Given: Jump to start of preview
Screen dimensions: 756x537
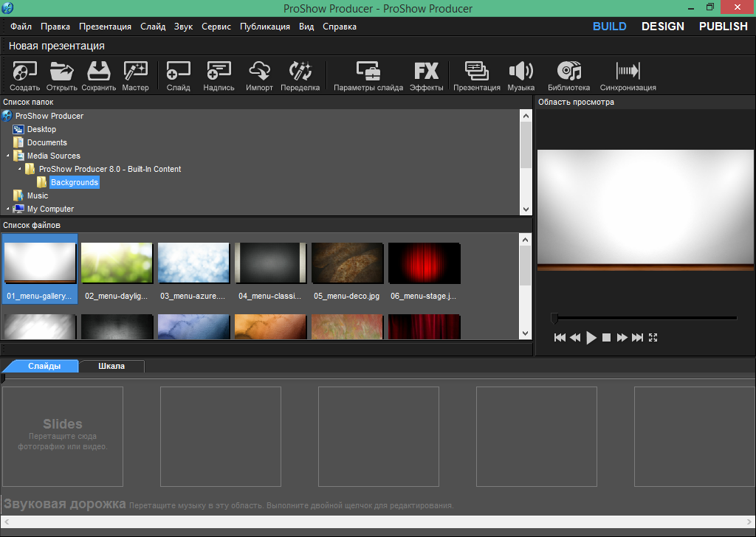Looking at the screenshot, I should pos(560,338).
